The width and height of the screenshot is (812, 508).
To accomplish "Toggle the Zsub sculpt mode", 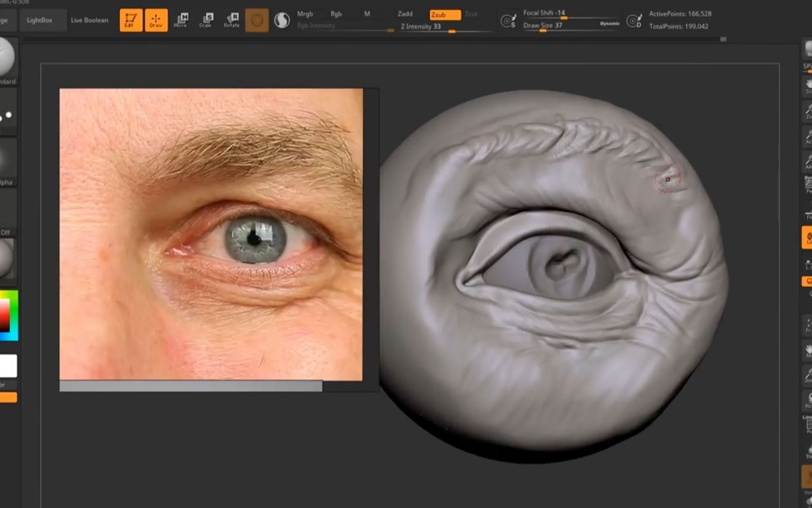I will (x=445, y=15).
